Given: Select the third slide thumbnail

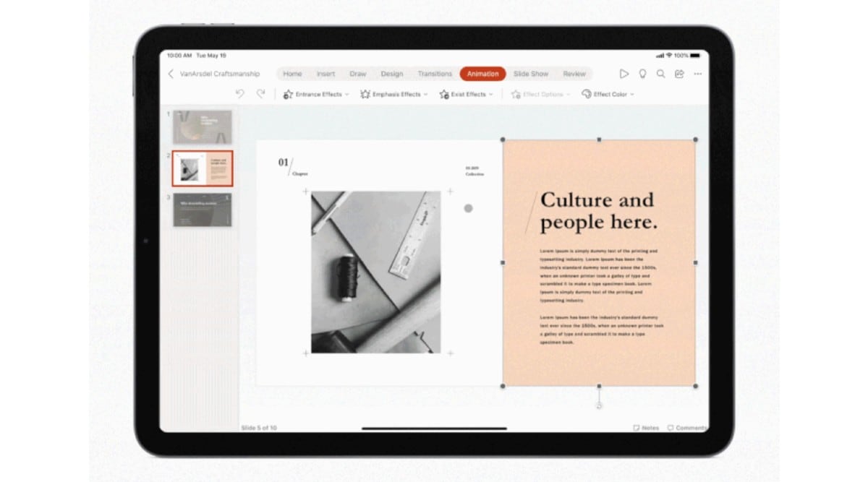Looking at the screenshot, I should click(x=203, y=210).
